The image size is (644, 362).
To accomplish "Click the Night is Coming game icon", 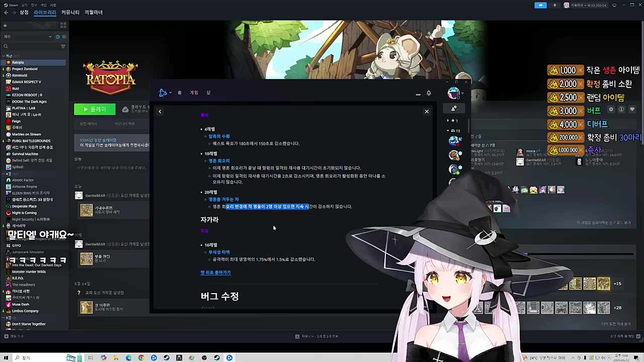I will click(x=9, y=213).
